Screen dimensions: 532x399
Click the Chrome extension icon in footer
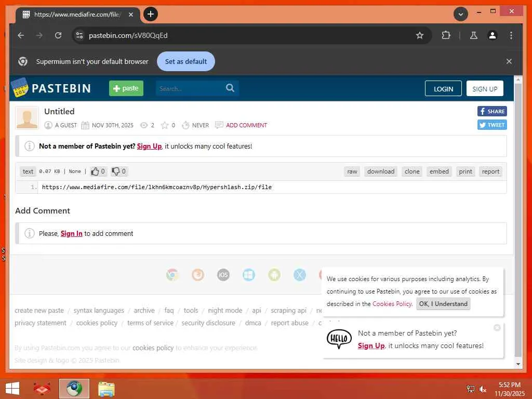172,274
